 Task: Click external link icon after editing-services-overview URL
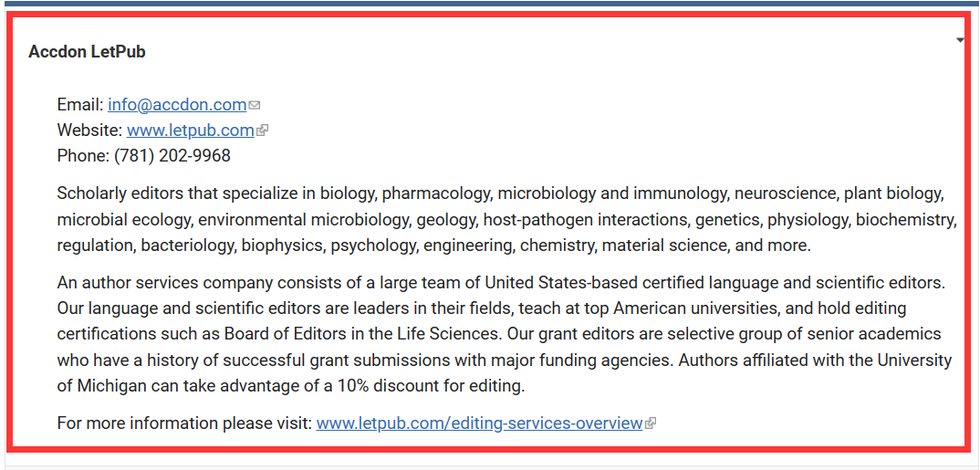click(651, 424)
